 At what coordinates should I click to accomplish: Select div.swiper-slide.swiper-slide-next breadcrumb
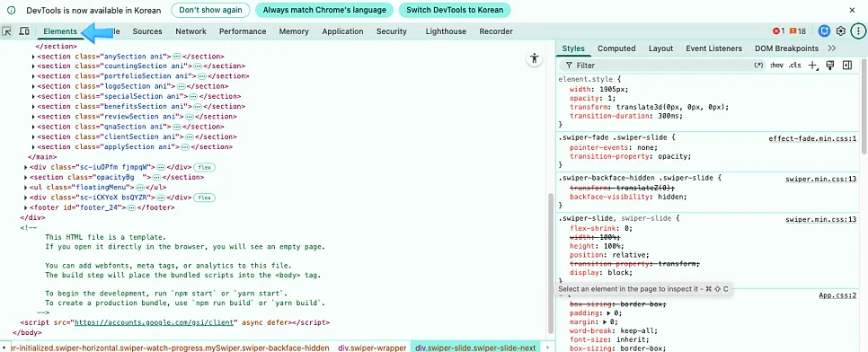(475, 348)
